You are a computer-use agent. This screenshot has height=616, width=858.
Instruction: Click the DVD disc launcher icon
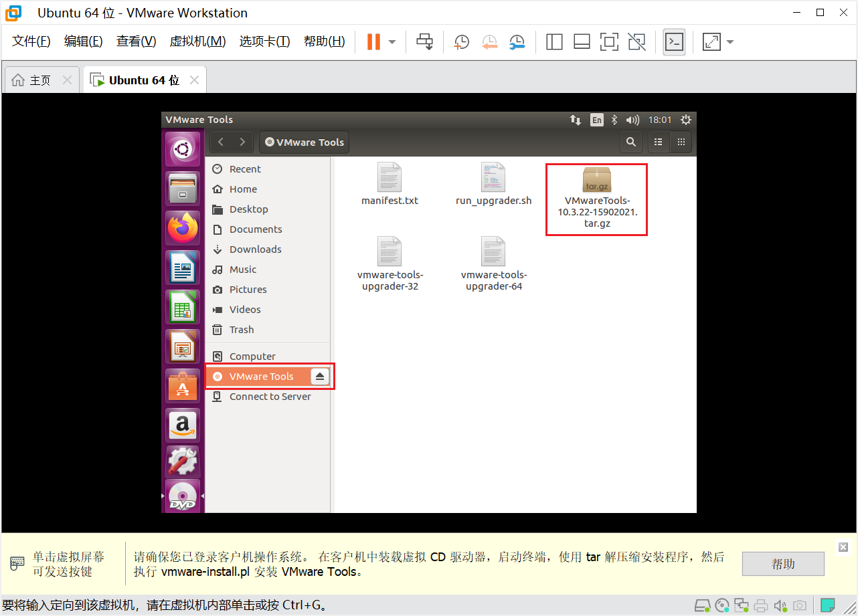[183, 496]
